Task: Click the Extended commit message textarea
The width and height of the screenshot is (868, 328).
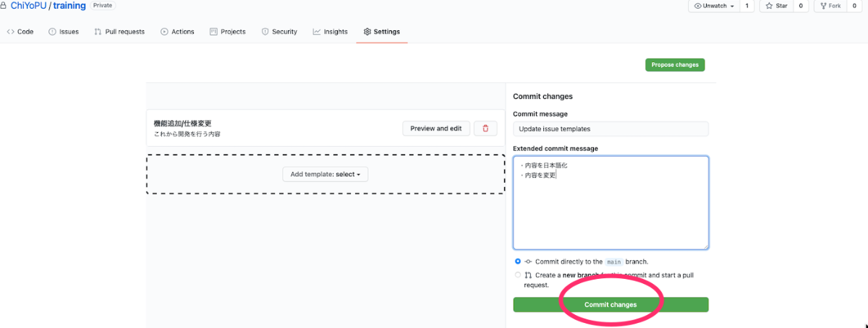Action: pos(610,202)
